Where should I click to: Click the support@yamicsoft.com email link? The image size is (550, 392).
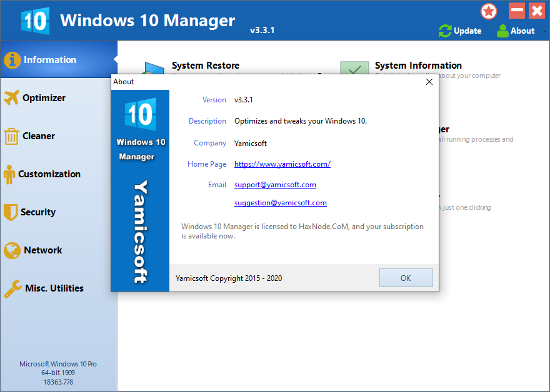pos(275,185)
